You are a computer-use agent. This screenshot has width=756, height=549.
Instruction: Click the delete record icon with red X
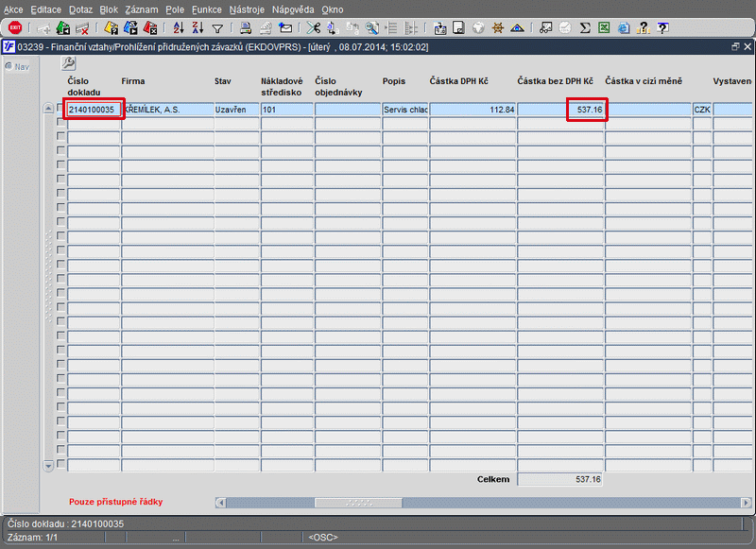(x=82, y=28)
